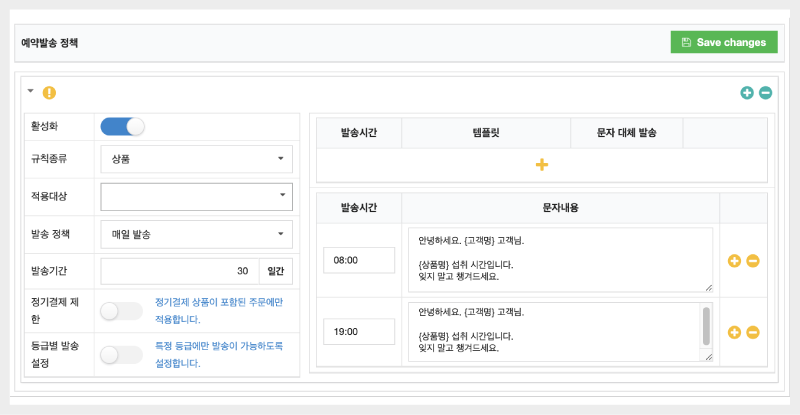Screen dimensions: 800x415
Task: Click the orange warning exclamation icon
Action: [x=49, y=93]
